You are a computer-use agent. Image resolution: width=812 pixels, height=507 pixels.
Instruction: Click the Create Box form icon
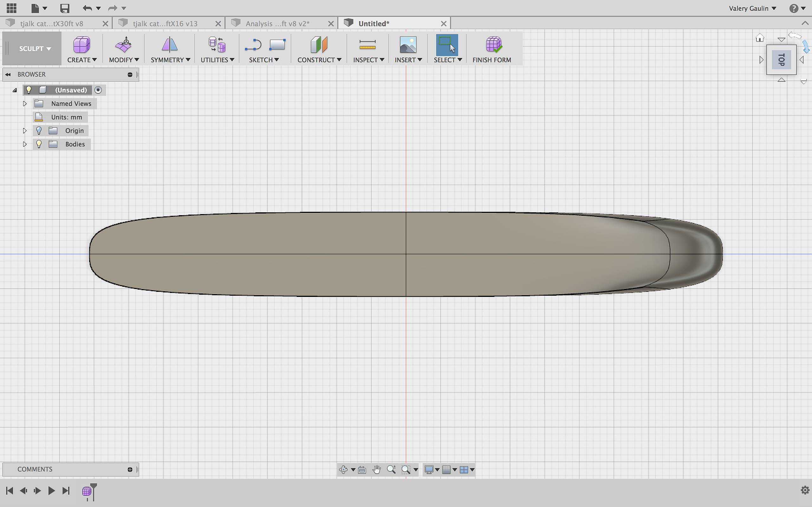click(x=82, y=45)
